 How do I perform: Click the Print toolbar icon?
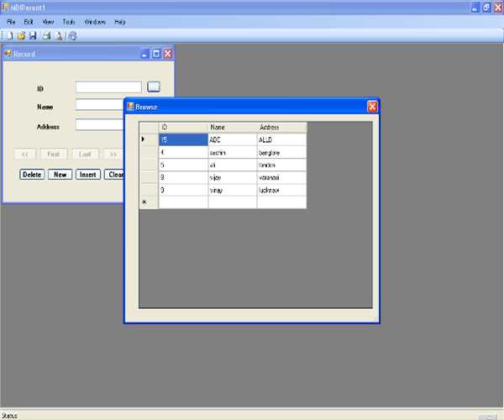(47, 36)
